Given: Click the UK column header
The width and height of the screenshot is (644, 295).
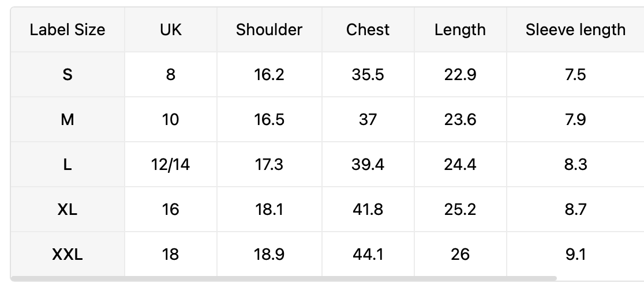Looking at the screenshot, I should [171, 29].
